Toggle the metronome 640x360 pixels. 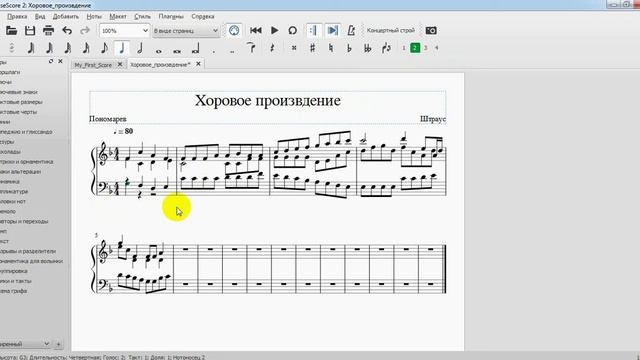pos(351,30)
